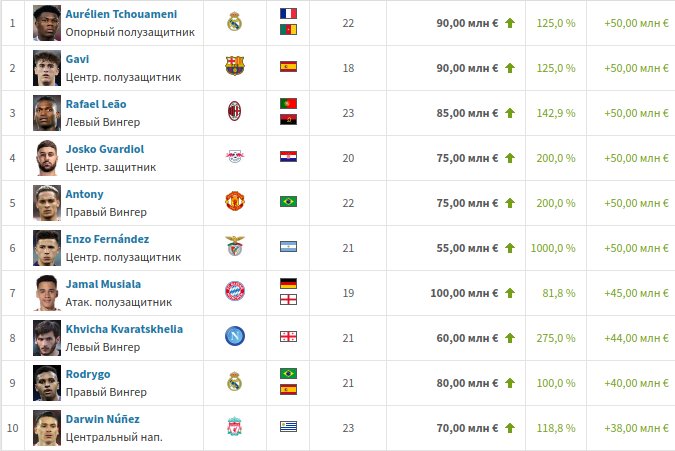675x451 pixels.
Task: Click Jamal Musiala's player name
Action: 103,284
